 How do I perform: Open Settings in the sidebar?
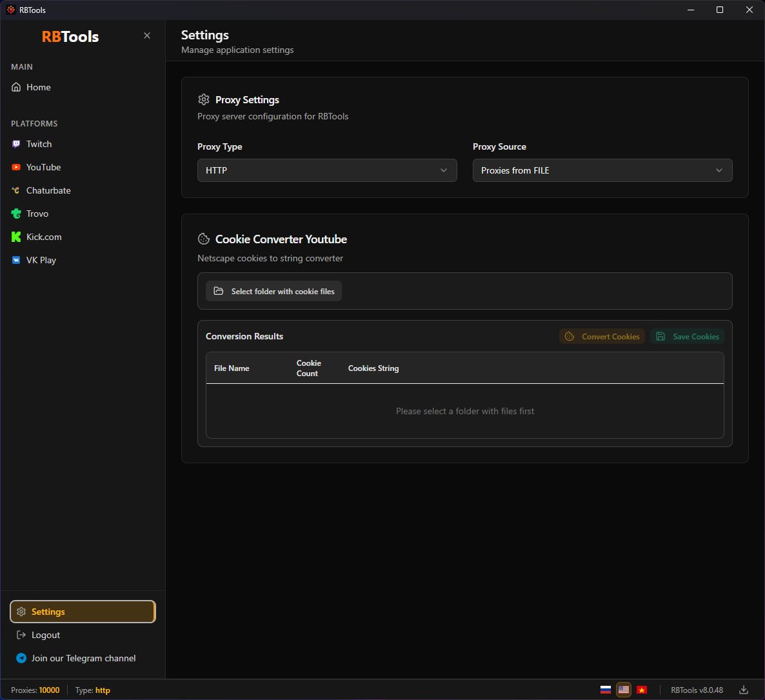[83, 612]
